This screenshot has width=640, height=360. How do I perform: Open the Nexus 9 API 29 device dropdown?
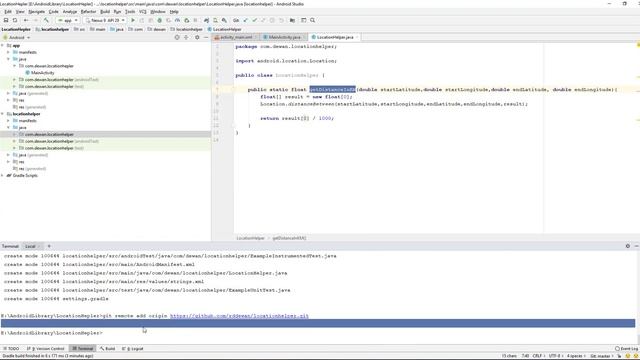pyautogui.click(x=105, y=20)
